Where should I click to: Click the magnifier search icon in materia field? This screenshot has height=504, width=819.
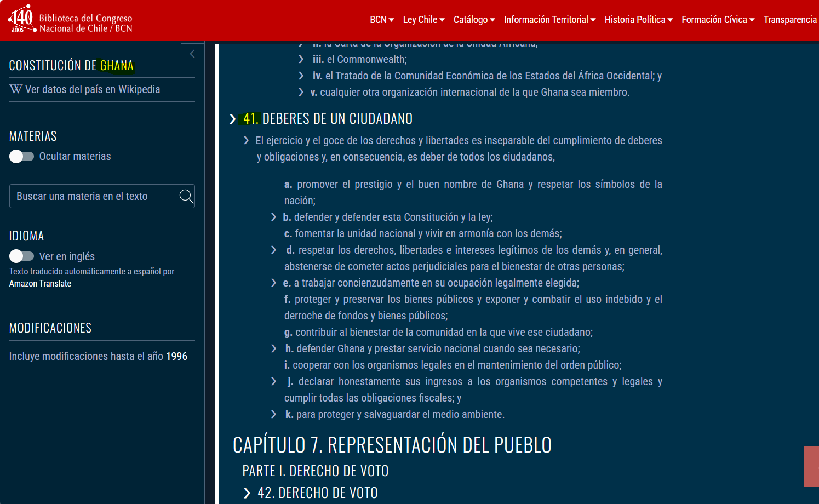click(x=186, y=196)
